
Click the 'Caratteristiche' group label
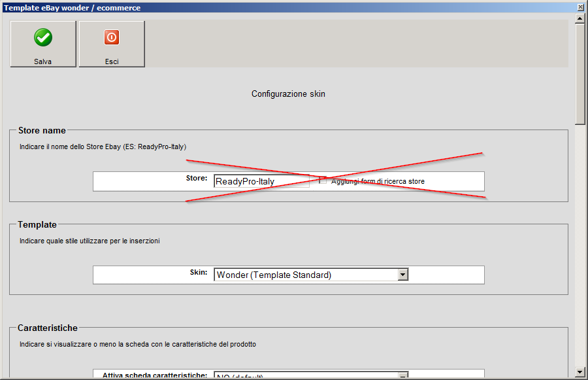[48, 328]
